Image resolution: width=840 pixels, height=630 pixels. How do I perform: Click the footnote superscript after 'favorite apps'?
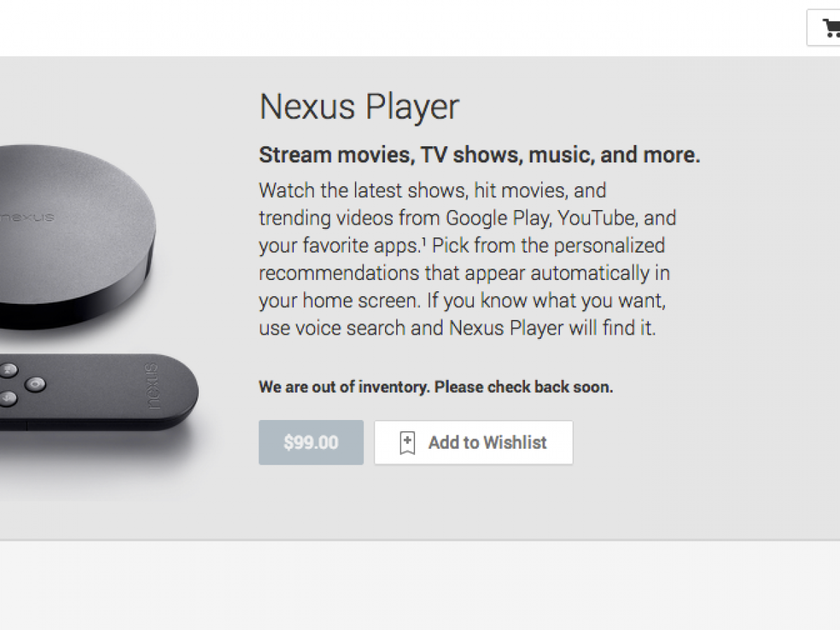pos(424,242)
